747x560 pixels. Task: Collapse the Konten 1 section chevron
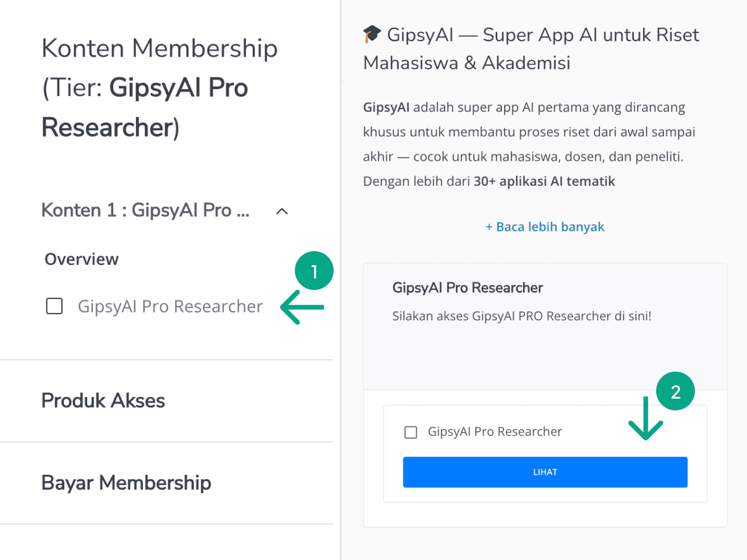[281, 211]
